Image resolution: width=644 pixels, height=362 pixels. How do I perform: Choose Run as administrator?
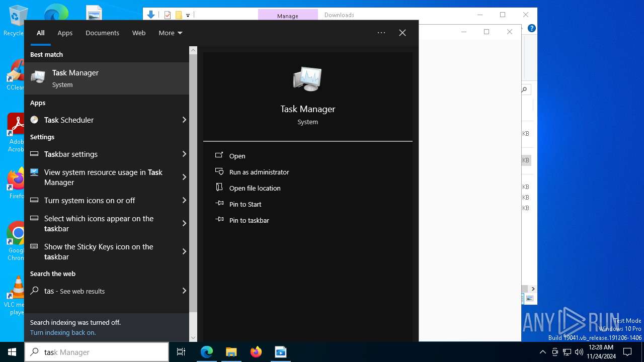tap(259, 172)
